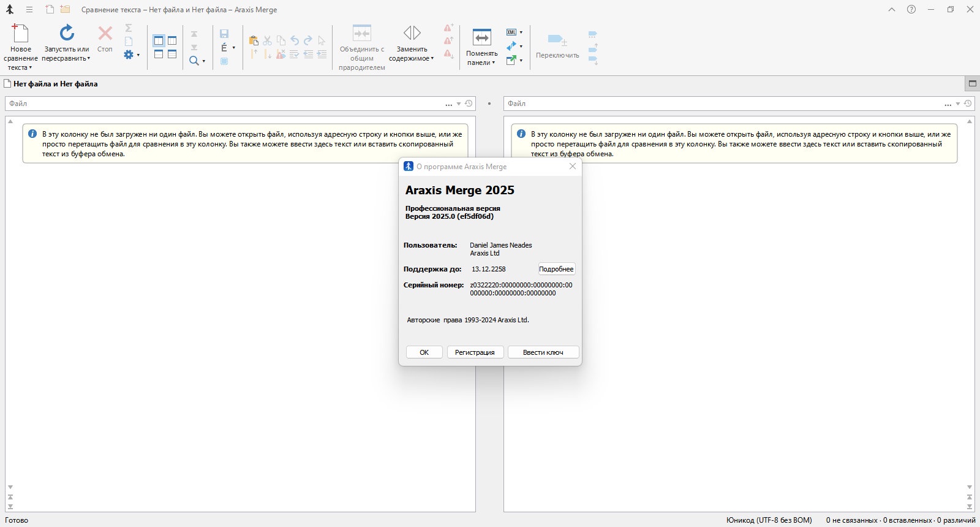Click the blue gear settings icon

[129, 55]
